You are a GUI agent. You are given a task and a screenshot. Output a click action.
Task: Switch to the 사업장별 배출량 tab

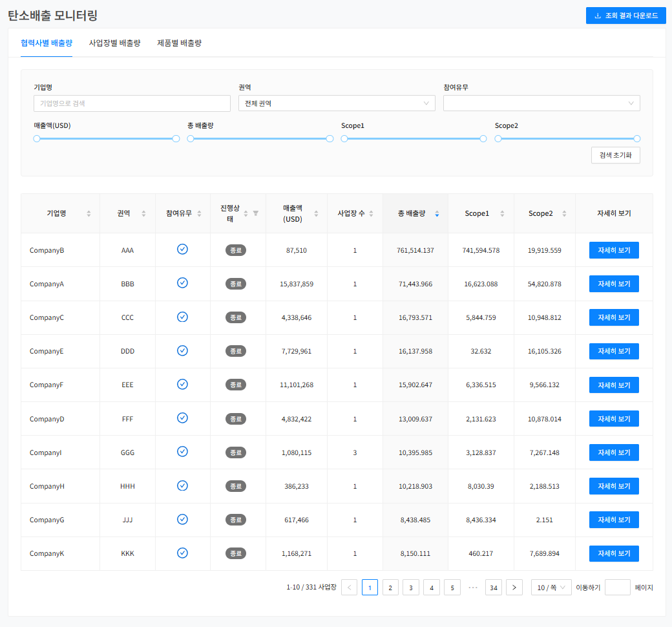coord(114,43)
